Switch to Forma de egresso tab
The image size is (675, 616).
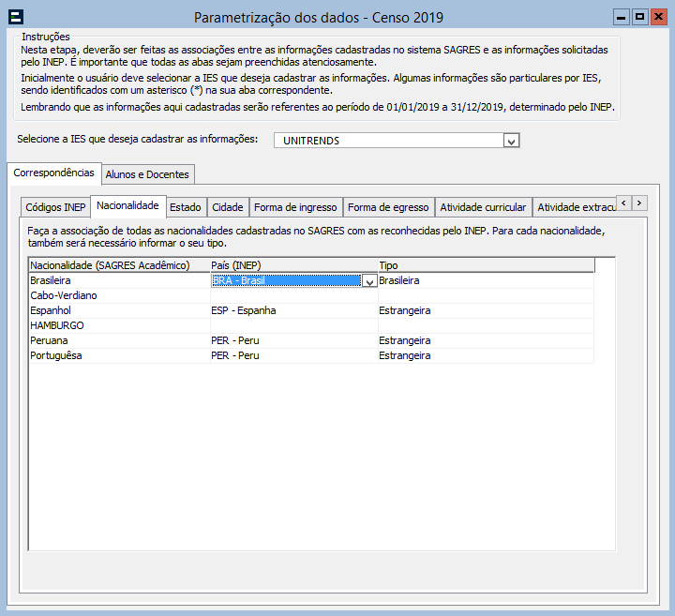(x=388, y=207)
